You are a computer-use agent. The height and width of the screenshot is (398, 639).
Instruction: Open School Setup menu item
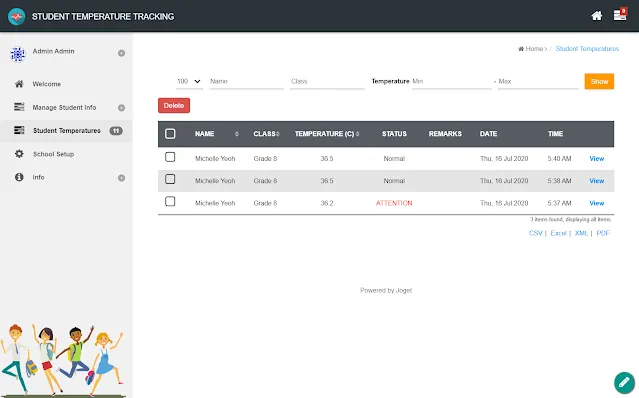[53, 154]
